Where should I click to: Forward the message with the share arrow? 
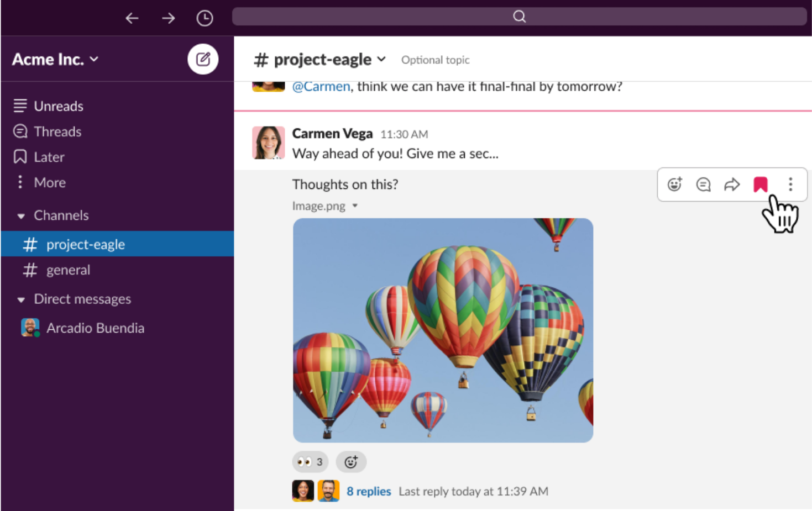[x=732, y=185]
